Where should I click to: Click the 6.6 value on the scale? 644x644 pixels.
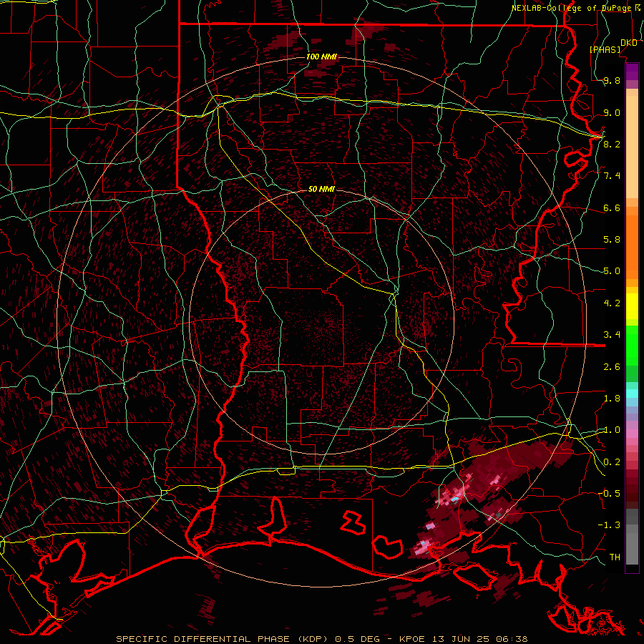point(612,208)
